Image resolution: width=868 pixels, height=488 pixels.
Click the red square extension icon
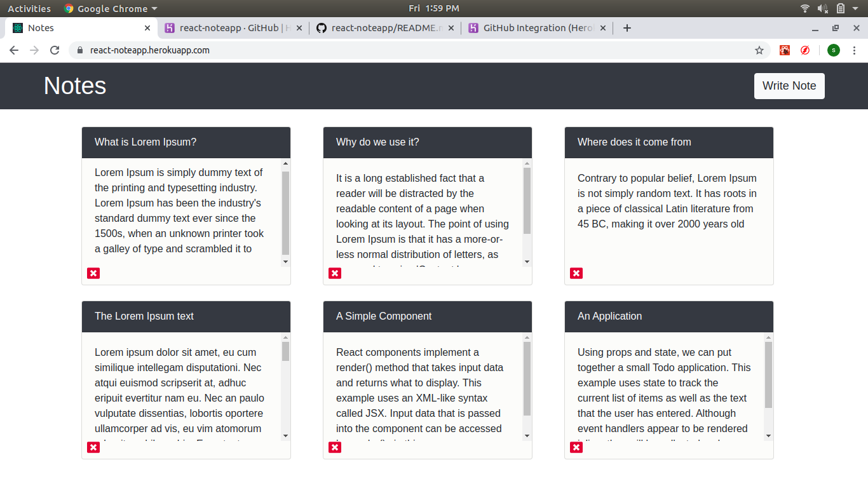point(785,50)
